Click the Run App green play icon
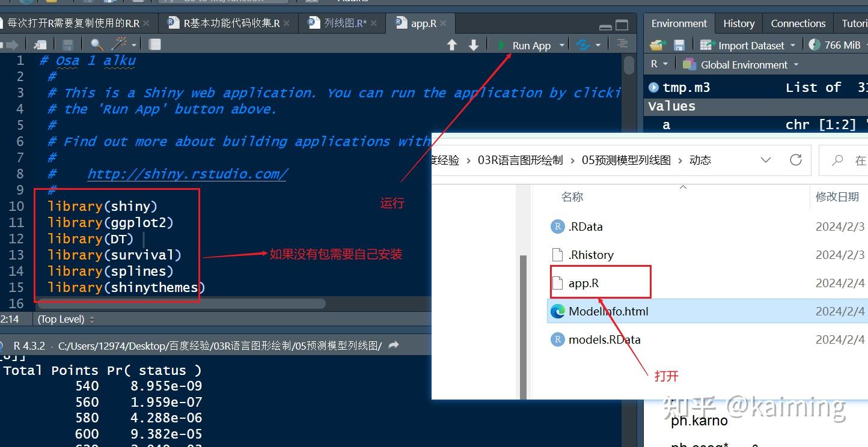 (501, 44)
